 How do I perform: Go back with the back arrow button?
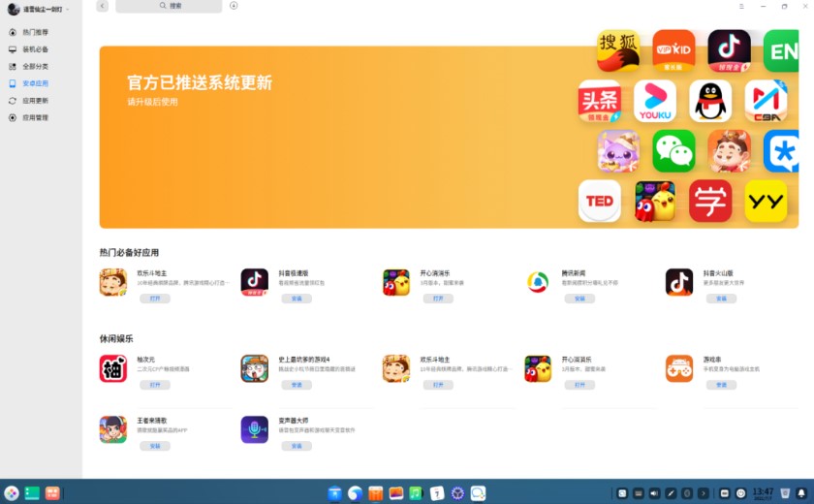[103, 6]
